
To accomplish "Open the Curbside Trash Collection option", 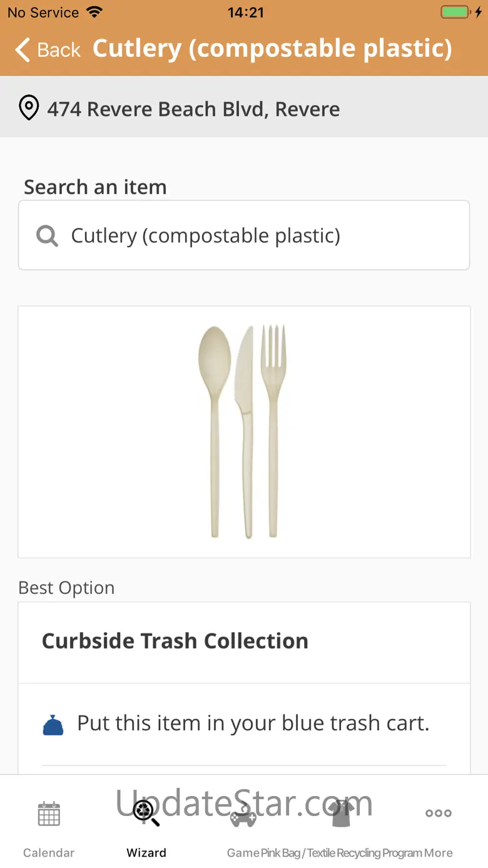I will 175,641.
